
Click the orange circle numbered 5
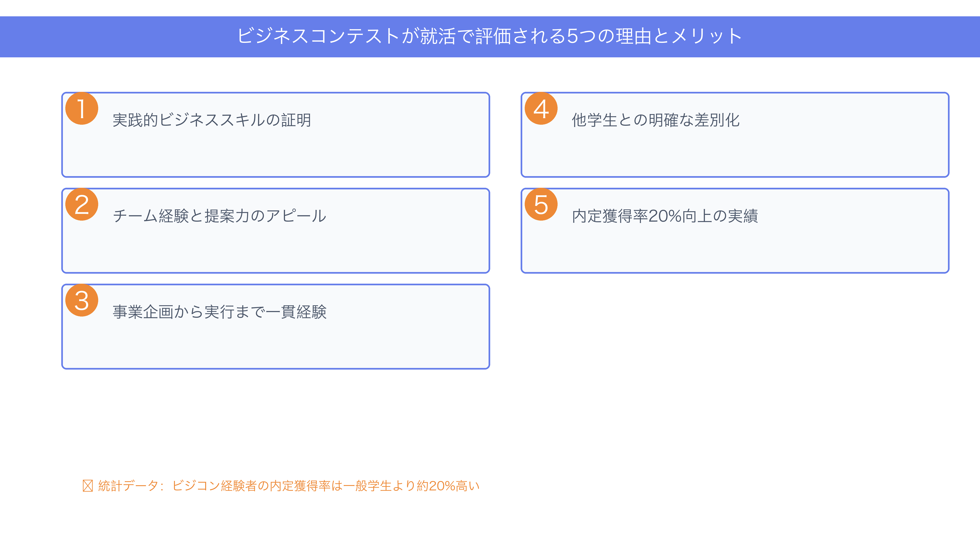click(541, 204)
